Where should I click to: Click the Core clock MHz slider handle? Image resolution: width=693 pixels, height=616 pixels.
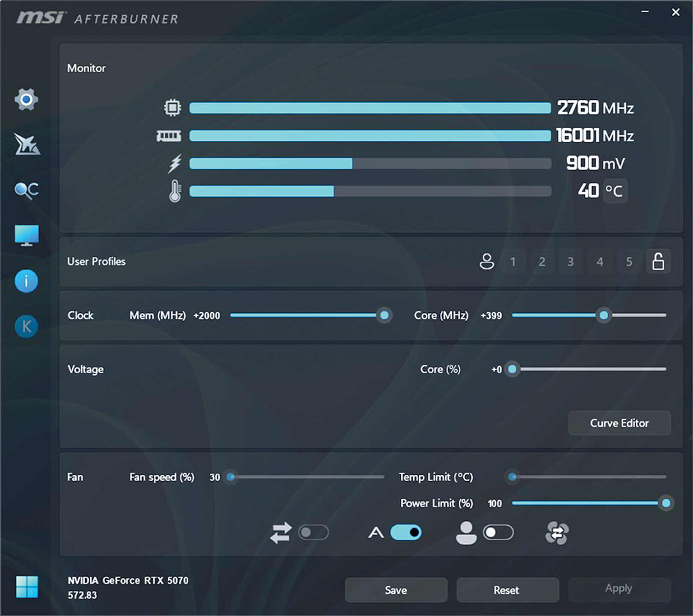point(604,315)
